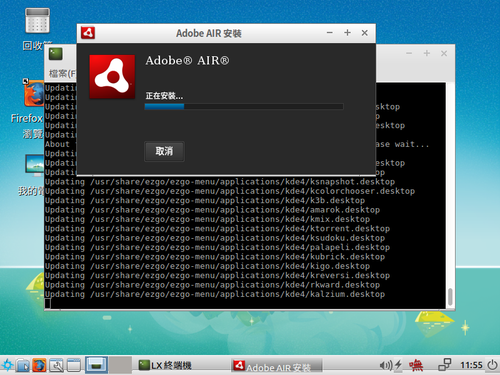Open the start menu gear icon
This screenshot has width=500, height=375.
[7, 365]
